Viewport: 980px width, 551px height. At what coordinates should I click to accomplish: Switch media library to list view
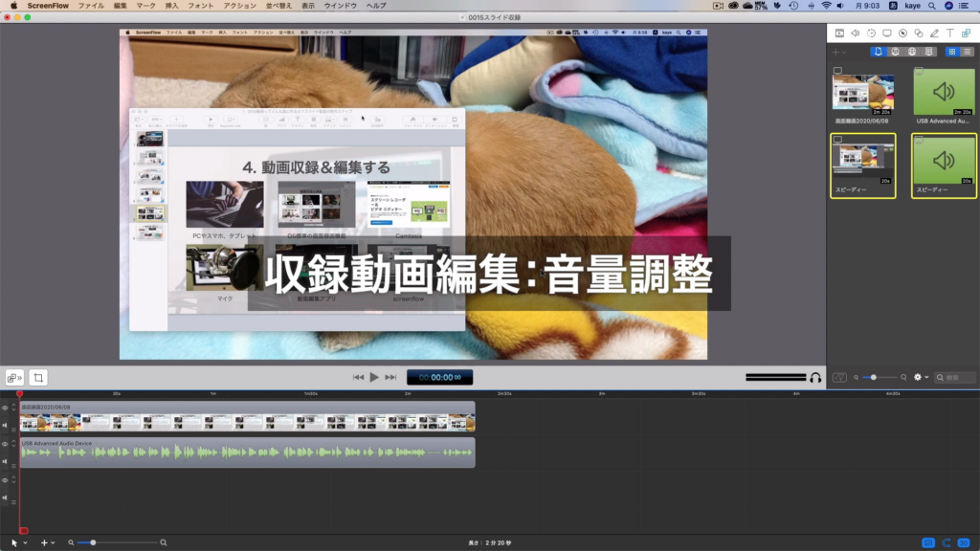coord(966,52)
